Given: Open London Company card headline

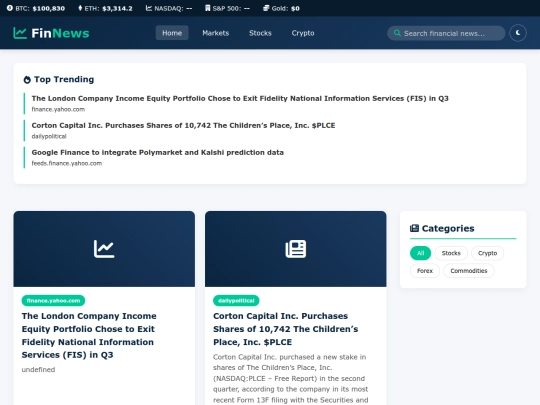Looking at the screenshot, I should [89, 335].
